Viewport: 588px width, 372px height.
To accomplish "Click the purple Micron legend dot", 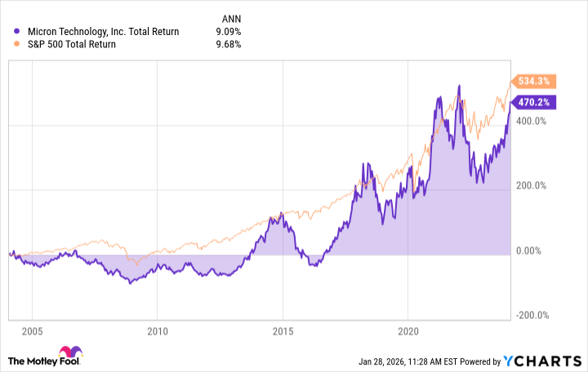I will pos(19,32).
